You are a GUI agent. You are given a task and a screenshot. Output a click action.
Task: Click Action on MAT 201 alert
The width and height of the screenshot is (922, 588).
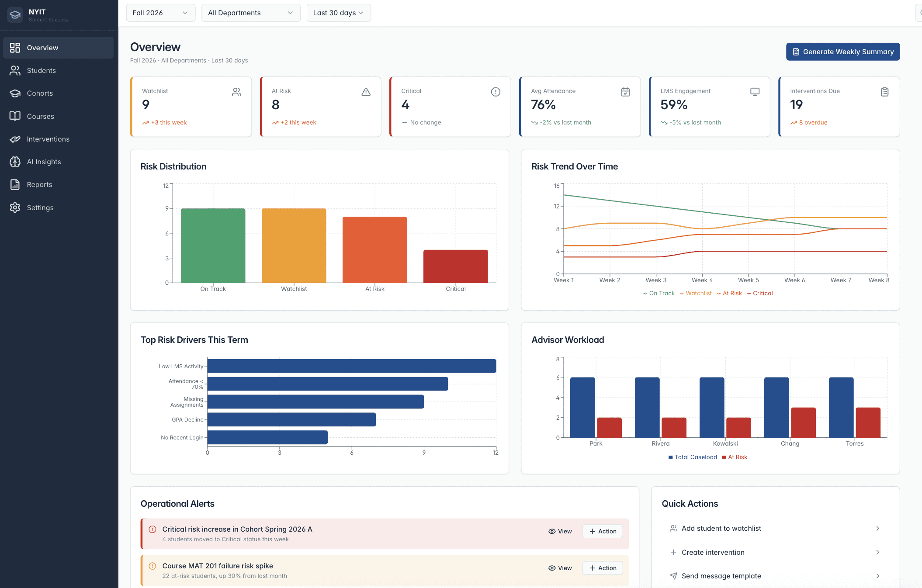(602, 568)
